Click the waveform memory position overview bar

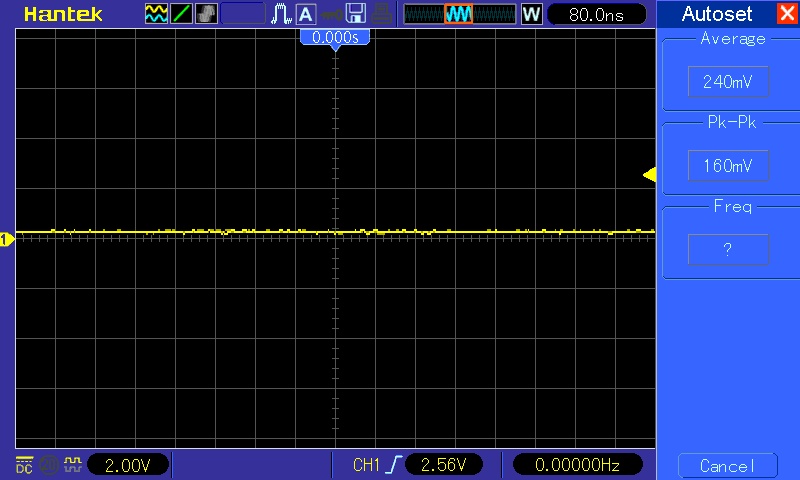[x=459, y=14]
